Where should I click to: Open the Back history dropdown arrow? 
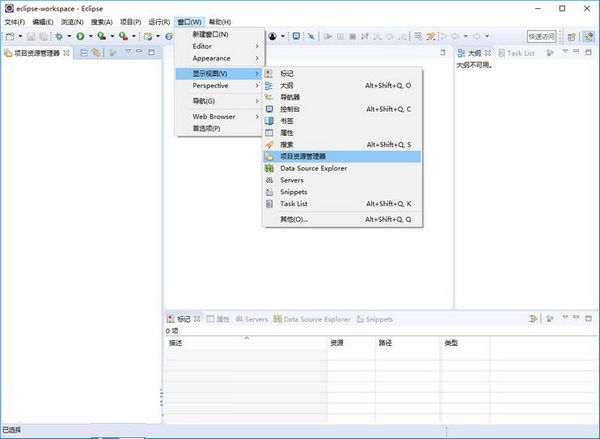pos(466,36)
